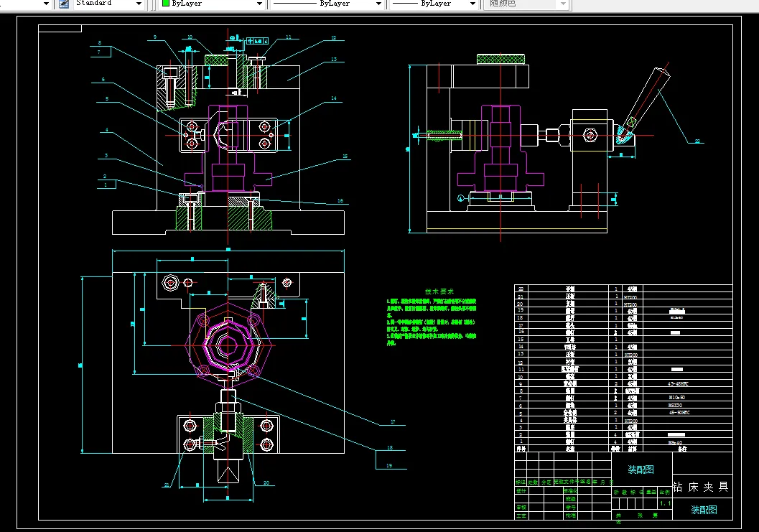Open the ByLayer lineweight dropdown
The image size is (759, 532).
[x=473, y=4]
